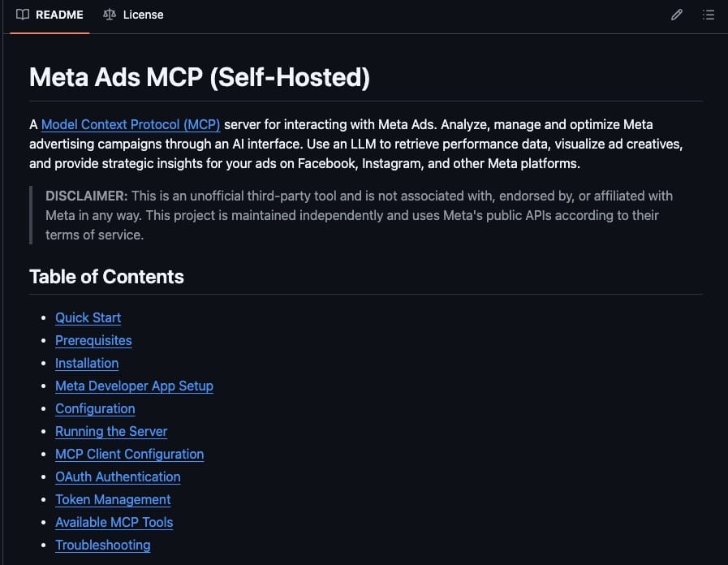
Task: Go to Prerequisites section link
Action: click(x=93, y=340)
